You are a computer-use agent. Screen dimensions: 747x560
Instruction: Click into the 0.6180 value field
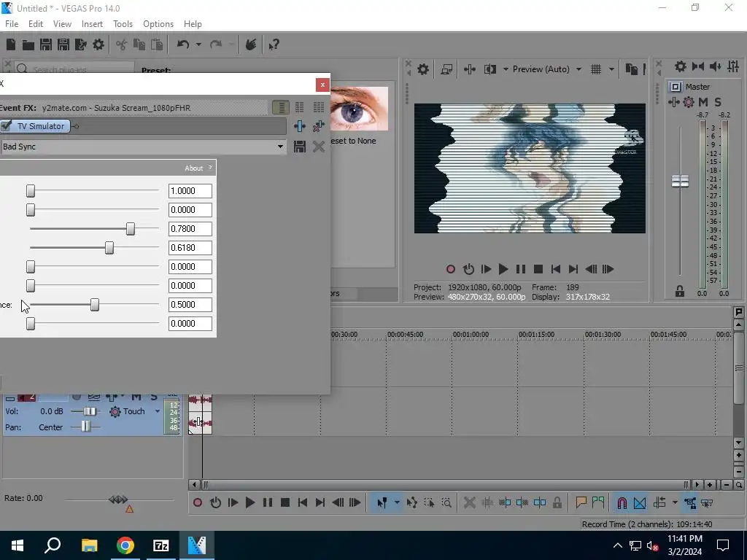pyautogui.click(x=190, y=248)
